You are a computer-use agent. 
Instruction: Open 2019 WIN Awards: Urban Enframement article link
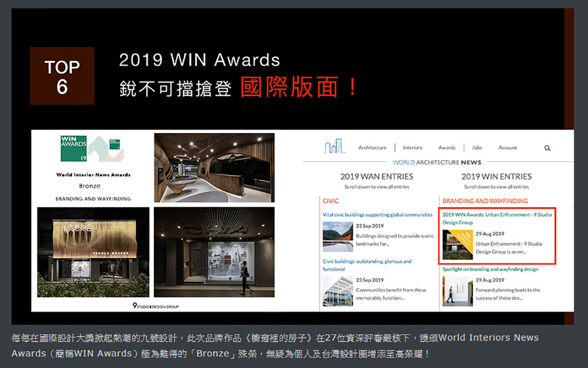[x=497, y=218]
